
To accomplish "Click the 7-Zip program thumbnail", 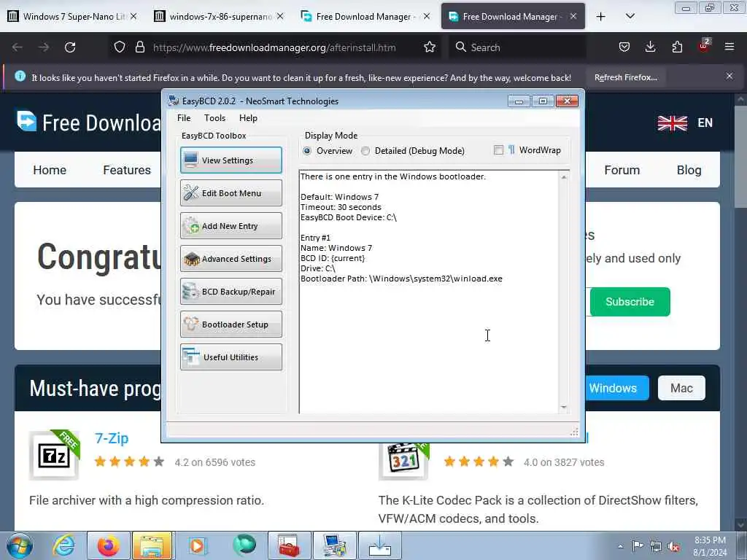I will 54,456.
